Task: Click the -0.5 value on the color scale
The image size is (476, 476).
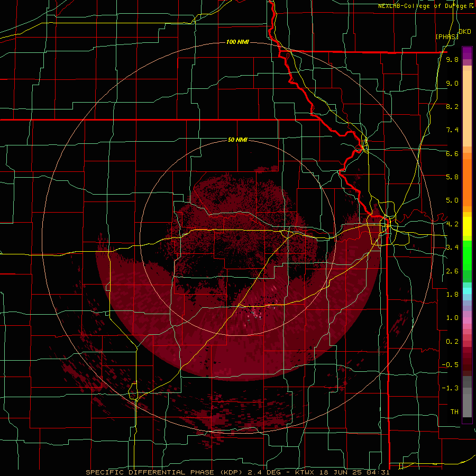Action: pyautogui.click(x=450, y=365)
